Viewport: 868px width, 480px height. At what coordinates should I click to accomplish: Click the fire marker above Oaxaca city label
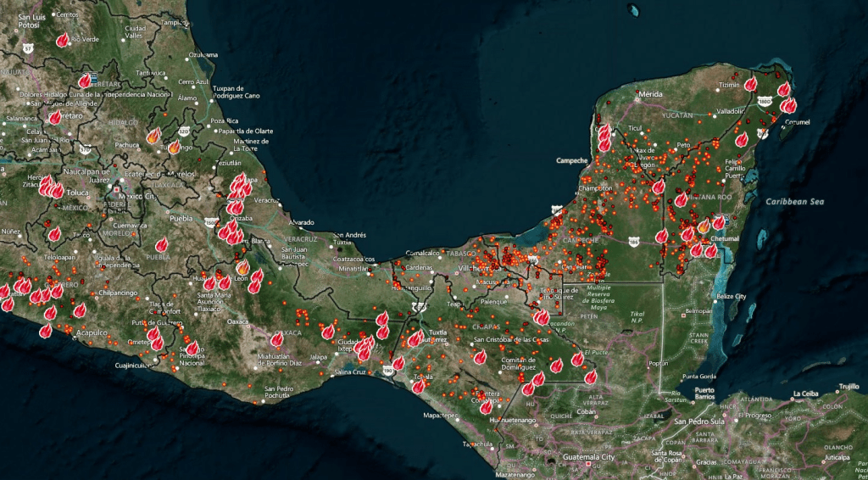277,339
